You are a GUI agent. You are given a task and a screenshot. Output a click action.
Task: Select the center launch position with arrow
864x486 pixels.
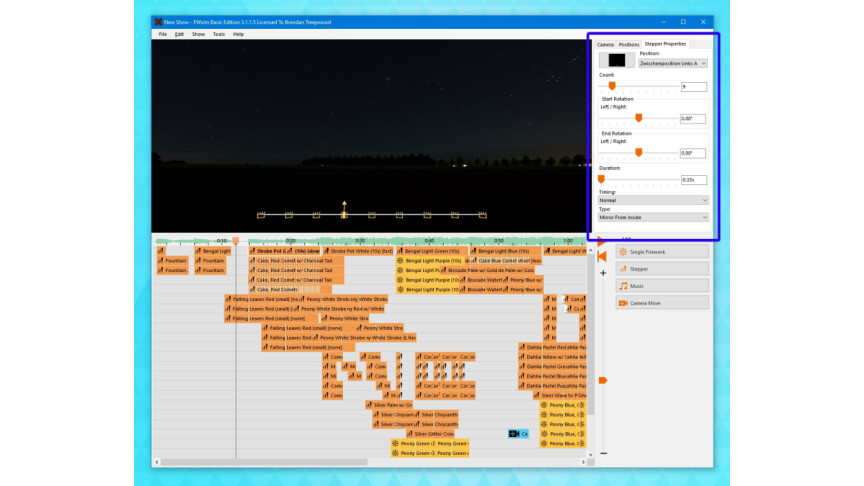pos(344,210)
